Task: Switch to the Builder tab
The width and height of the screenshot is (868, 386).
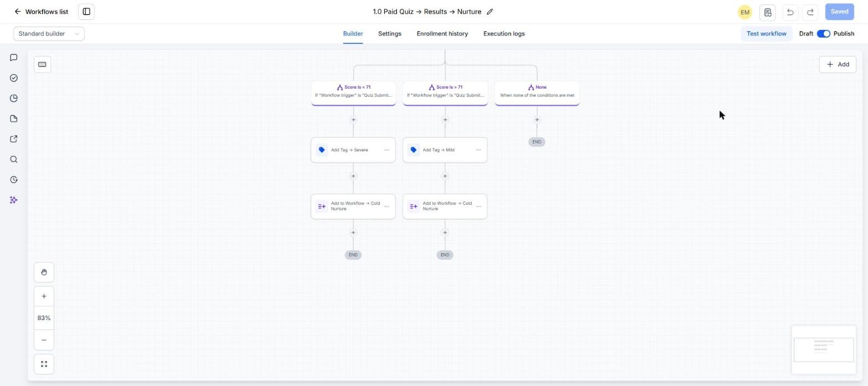Action: 353,34
